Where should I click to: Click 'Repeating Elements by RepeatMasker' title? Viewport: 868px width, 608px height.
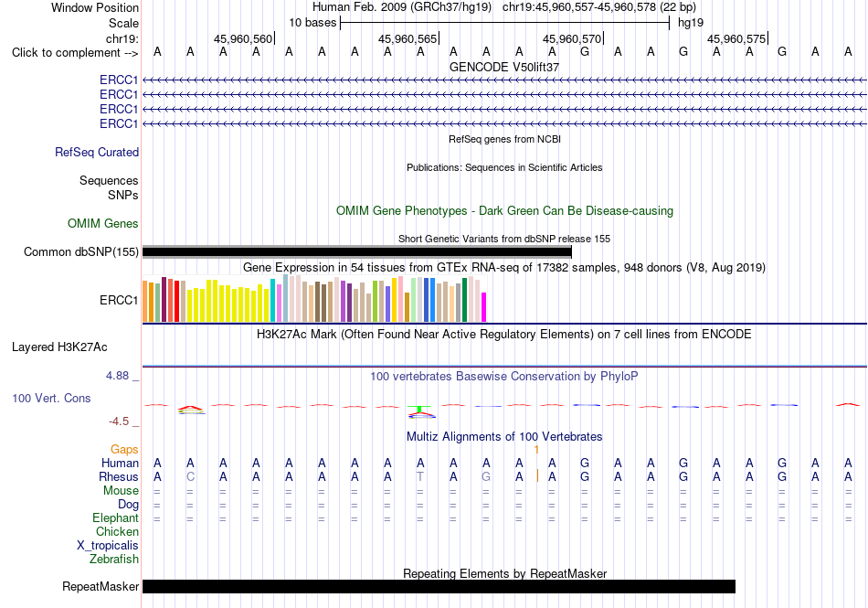(505, 573)
